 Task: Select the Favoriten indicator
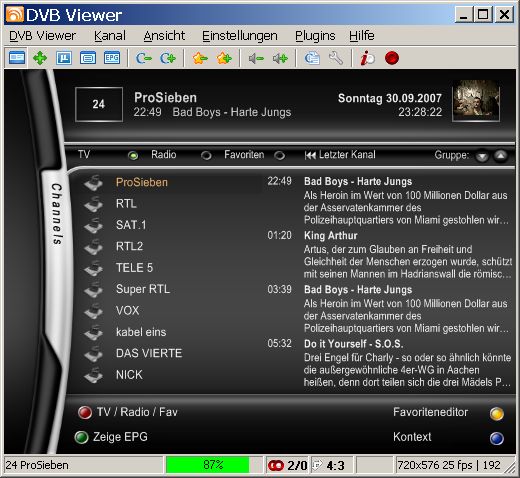279,155
